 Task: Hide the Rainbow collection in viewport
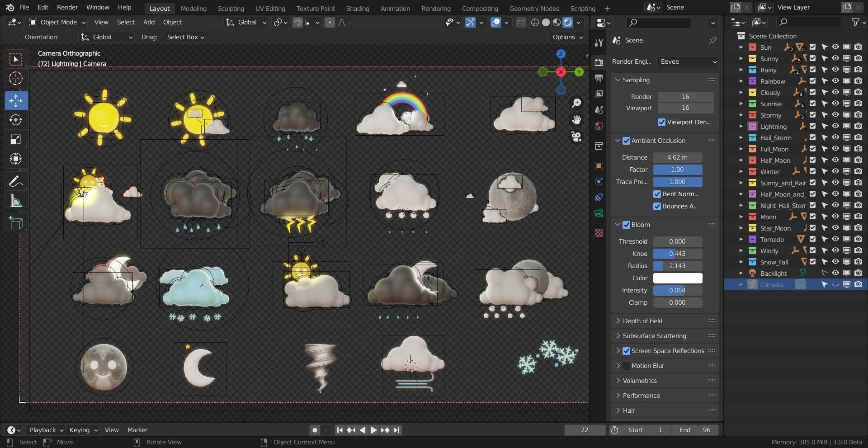pyautogui.click(x=835, y=81)
